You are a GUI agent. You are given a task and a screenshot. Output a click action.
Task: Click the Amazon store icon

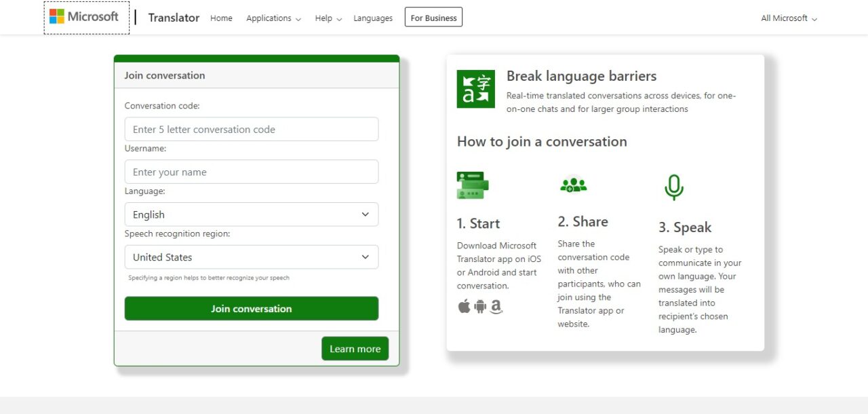tap(496, 307)
